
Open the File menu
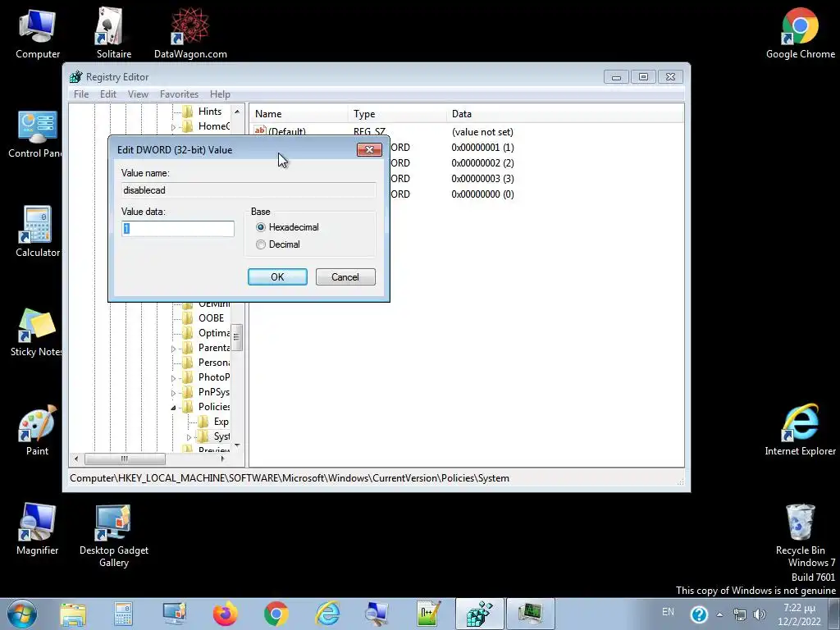point(81,94)
